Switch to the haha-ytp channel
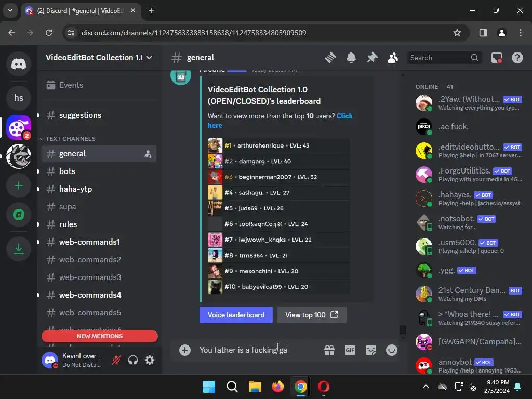 pos(98,189)
